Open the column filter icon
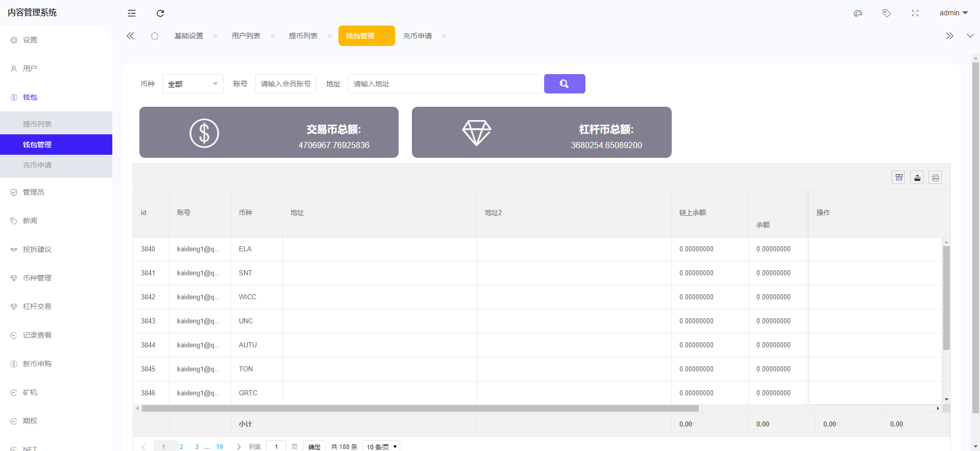This screenshot has height=451, width=980. (x=899, y=178)
